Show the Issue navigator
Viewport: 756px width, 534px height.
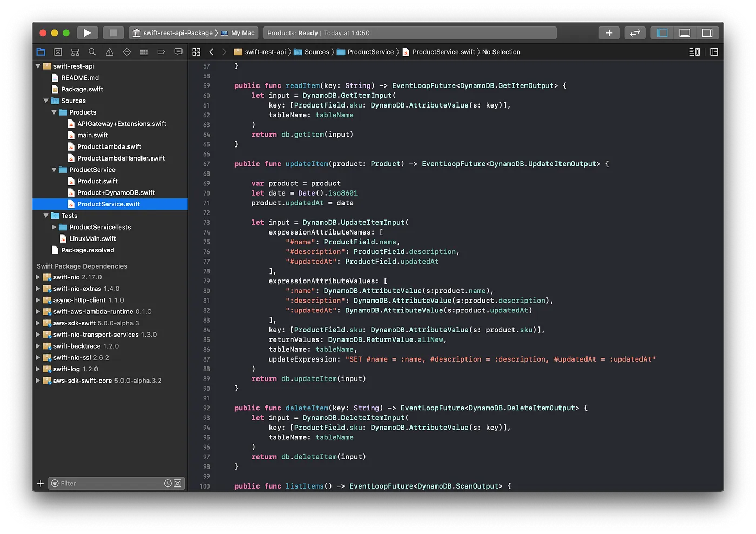tap(110, 52)
